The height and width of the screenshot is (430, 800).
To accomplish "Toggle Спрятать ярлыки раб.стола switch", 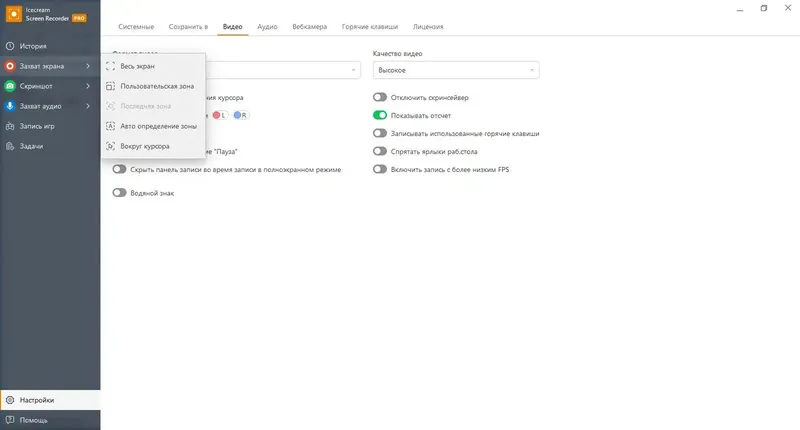I will point(380,151).
